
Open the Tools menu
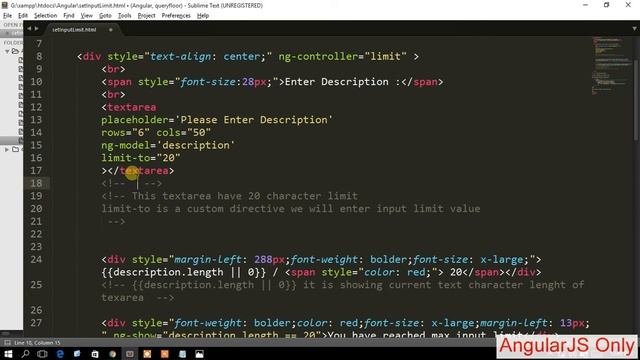[124, 16]
